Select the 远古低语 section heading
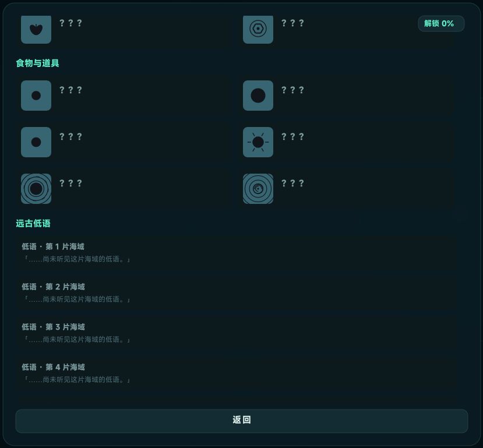Image resolution: width=483 pixels, height=448 pixels. point(33,223)
